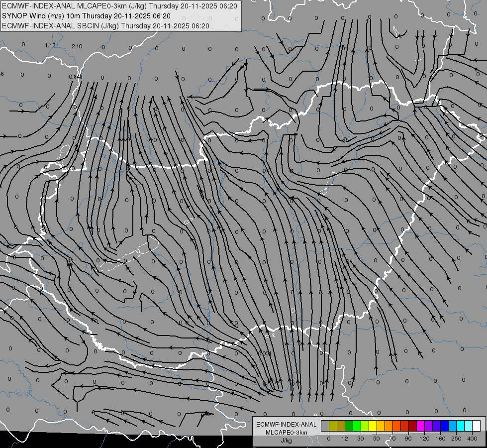
Task: Select the SYNOP Wind 10m title line
Action: pyautogui.click(x=86, y=16)
